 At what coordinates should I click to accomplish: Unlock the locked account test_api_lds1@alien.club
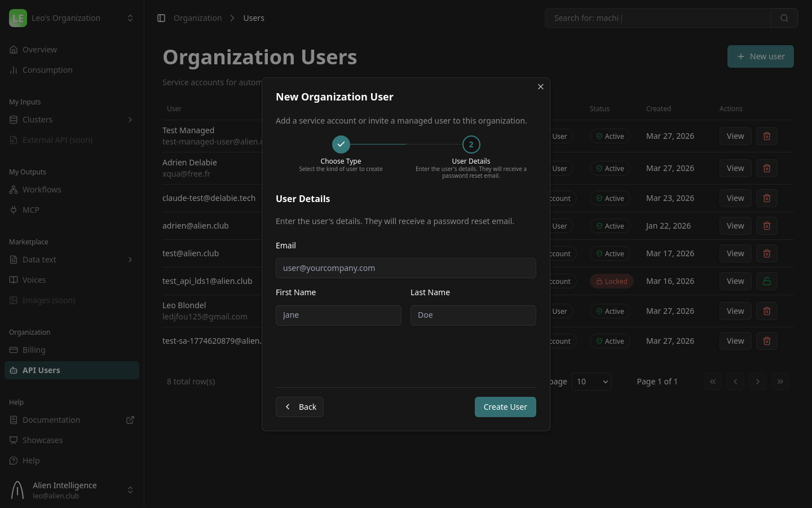click(x=766, y=281)
